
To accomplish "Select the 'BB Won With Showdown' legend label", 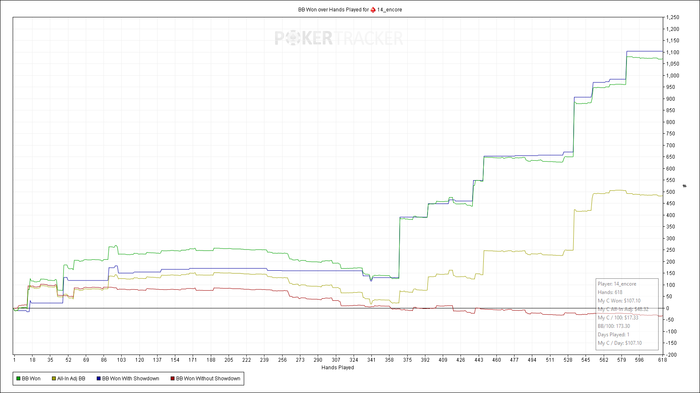I will click(x=130, y=378).
